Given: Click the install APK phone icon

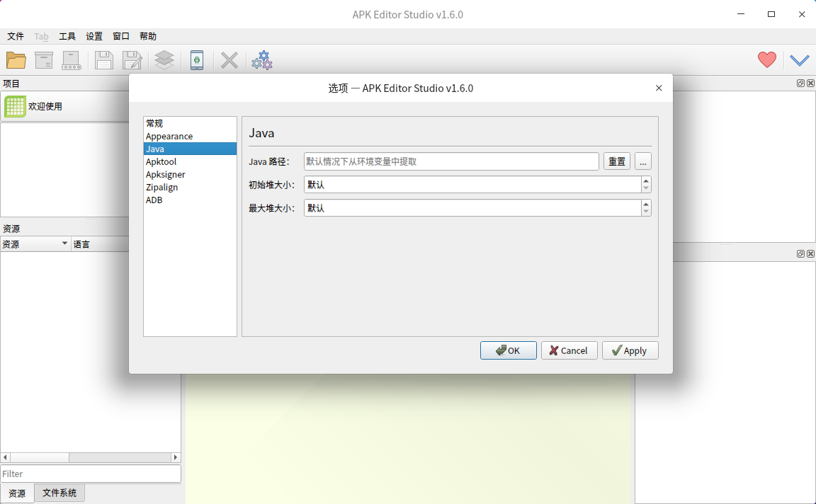Looking at the screenshot, I should (197, 60).
